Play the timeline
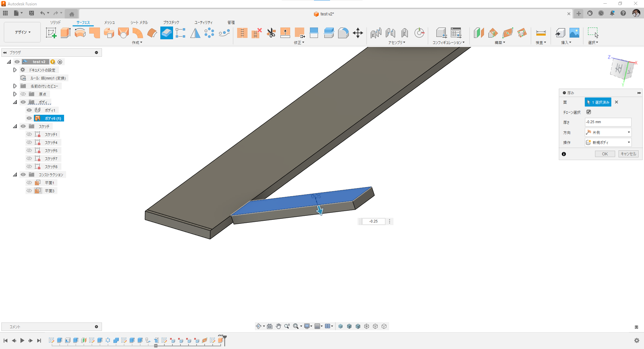This screenshot has height=349, width=644. click(x=22, y=341)
